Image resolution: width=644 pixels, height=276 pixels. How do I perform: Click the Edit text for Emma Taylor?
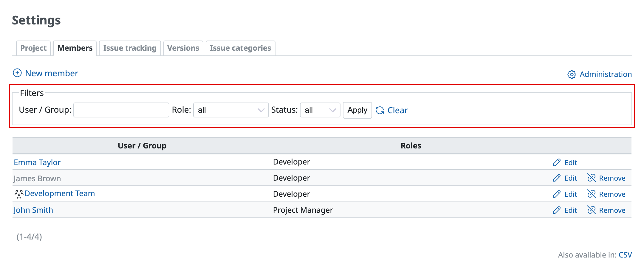click(x=571, y=162)
